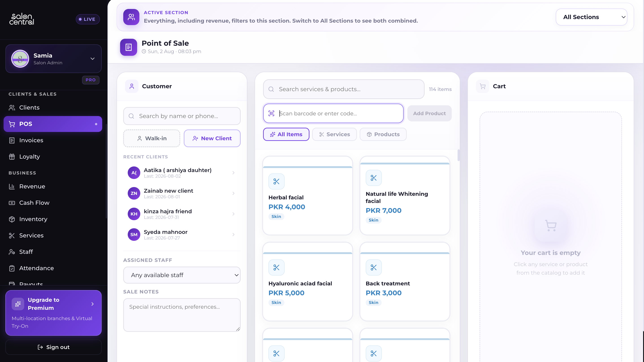Viewport: 644px width, 362px height.
Task: Select recent client Syeda mahnoor
Action: 182,235
